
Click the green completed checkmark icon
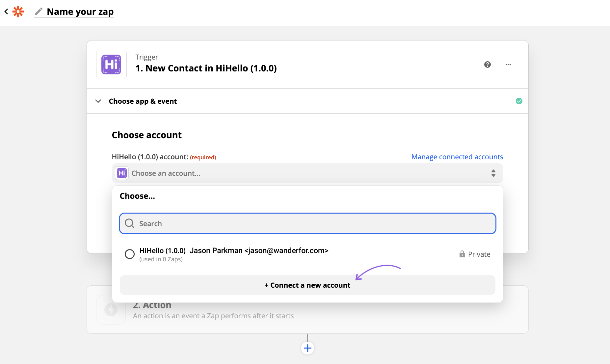(x=519, y=101)
